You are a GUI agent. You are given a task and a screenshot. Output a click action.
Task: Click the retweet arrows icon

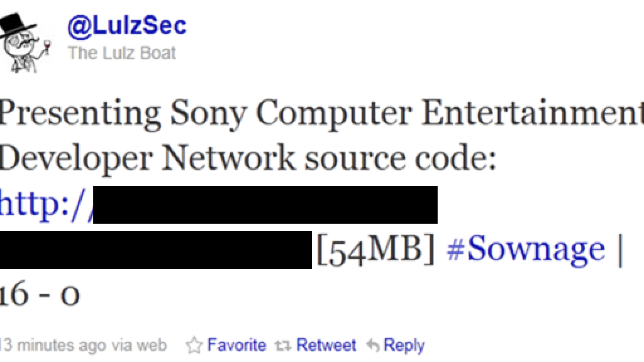pyautogui.click(x=283, y=345)
